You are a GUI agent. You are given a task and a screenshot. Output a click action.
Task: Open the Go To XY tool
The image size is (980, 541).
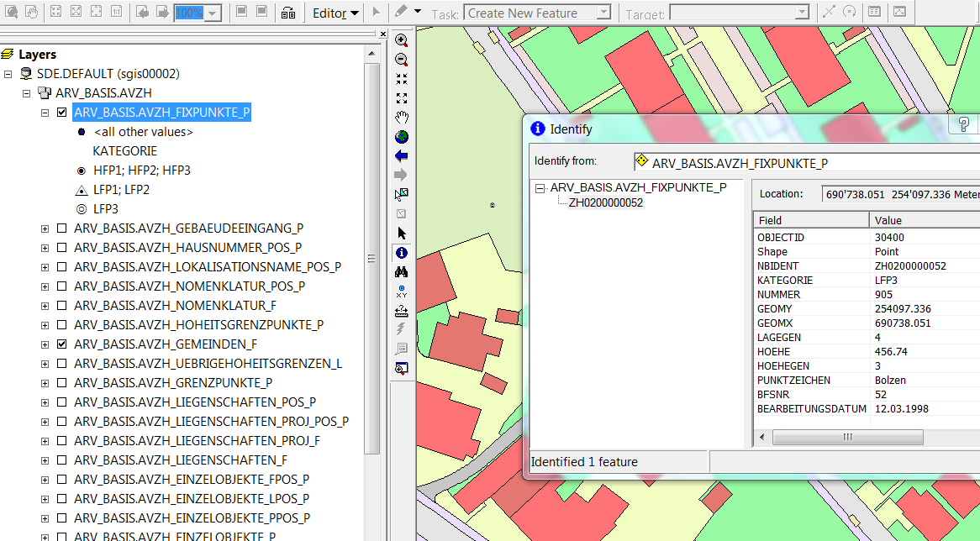402,291
